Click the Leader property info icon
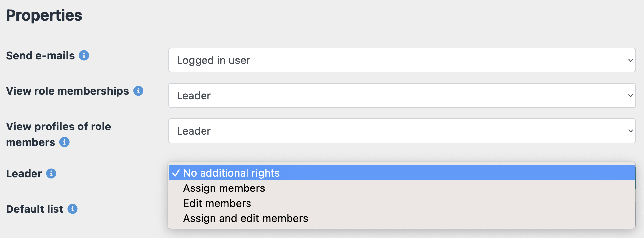The image size is (644, 238). point(51,173)
